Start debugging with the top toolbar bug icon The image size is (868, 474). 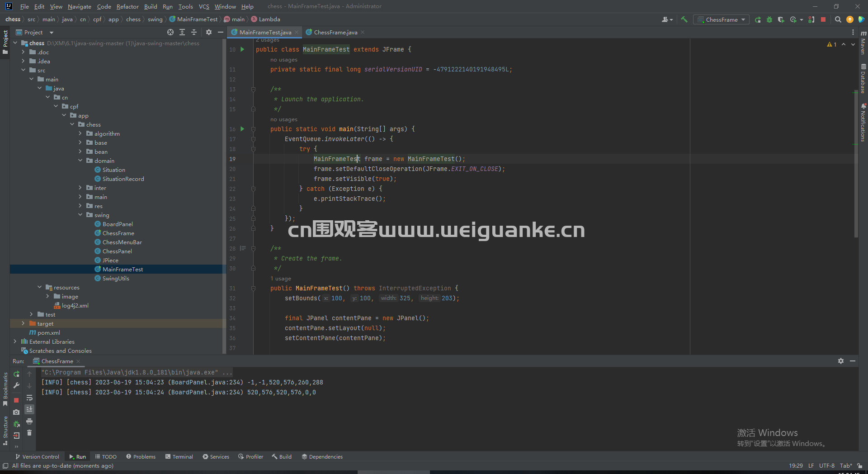coord(769,19)
